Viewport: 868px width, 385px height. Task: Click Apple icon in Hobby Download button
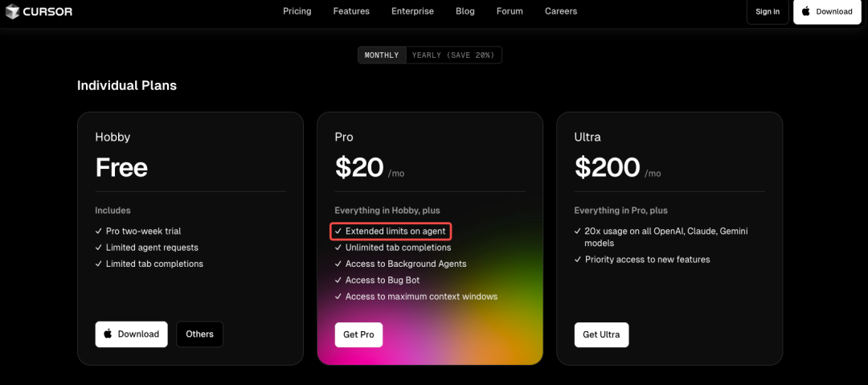click(x=108, y=334)
